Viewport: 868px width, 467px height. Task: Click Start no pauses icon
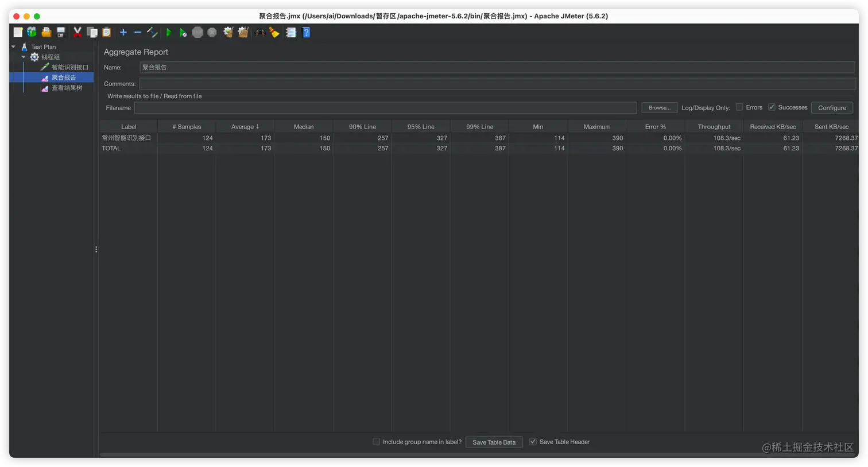pos(183,33)
